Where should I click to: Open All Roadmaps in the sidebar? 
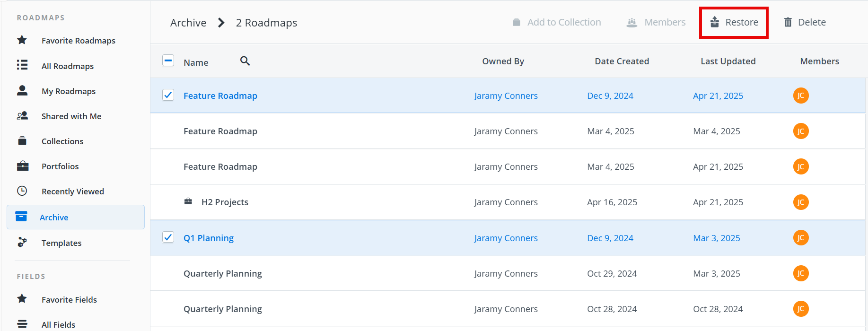(67, 66)
